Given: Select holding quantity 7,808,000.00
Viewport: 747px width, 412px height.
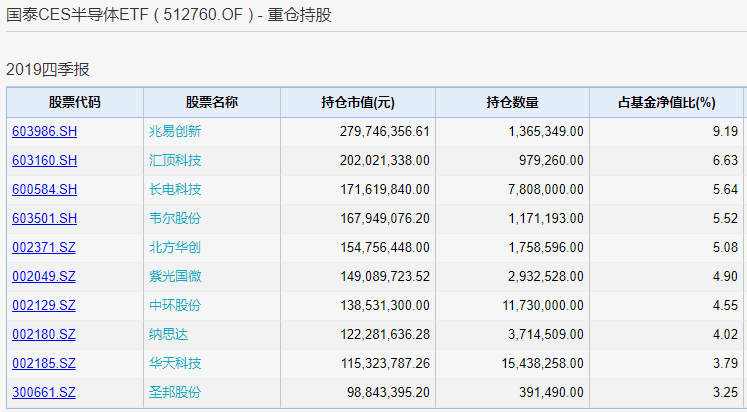Looking at the screenshot, I should click(546, 190).
